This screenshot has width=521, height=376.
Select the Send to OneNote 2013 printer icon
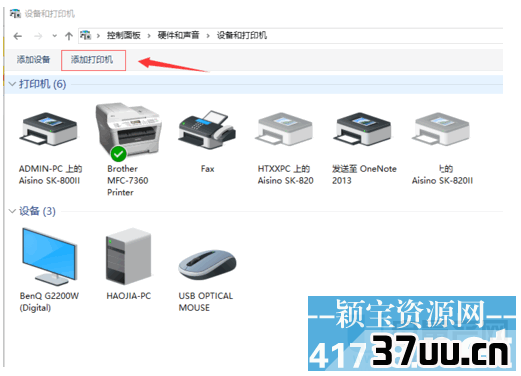362,129
